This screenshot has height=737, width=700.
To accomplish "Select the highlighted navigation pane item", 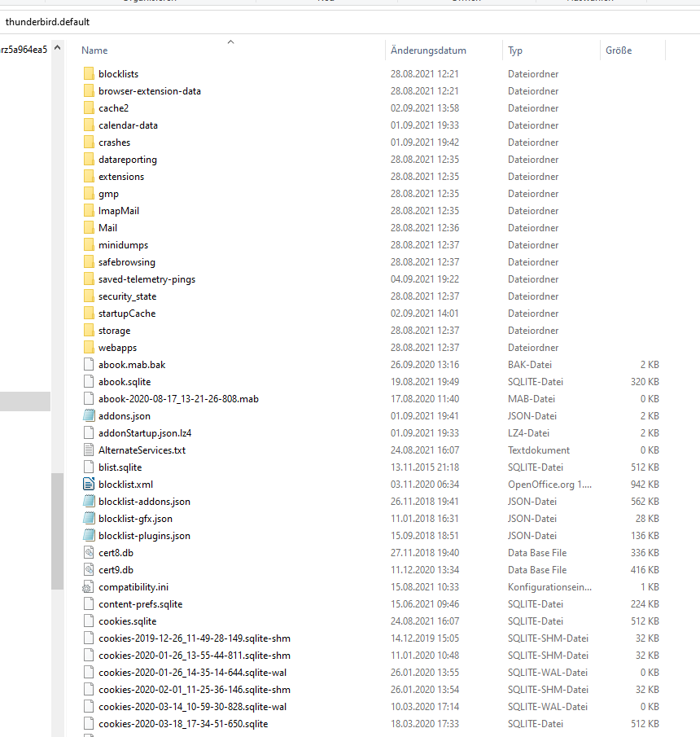I will (25, 401).
